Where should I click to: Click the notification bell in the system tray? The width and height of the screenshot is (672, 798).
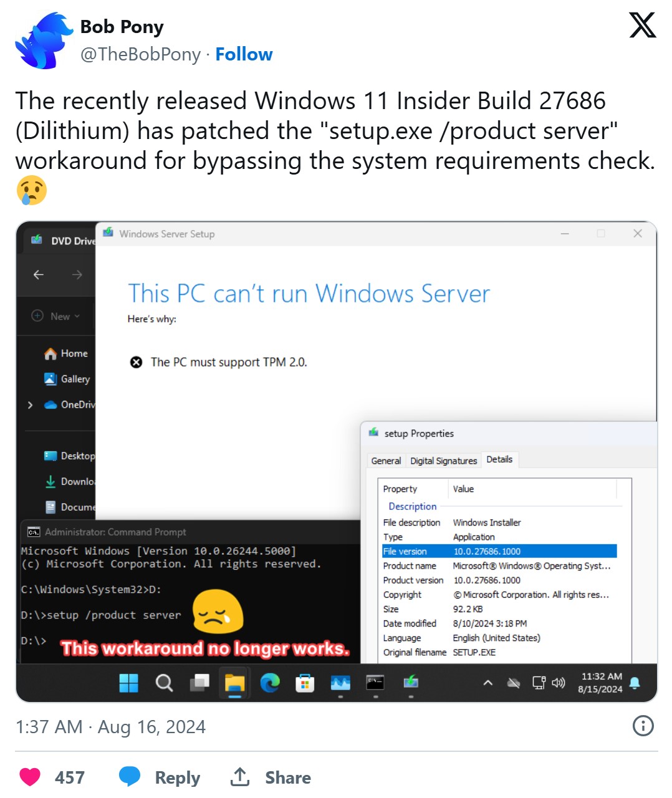tap(635, 683)
